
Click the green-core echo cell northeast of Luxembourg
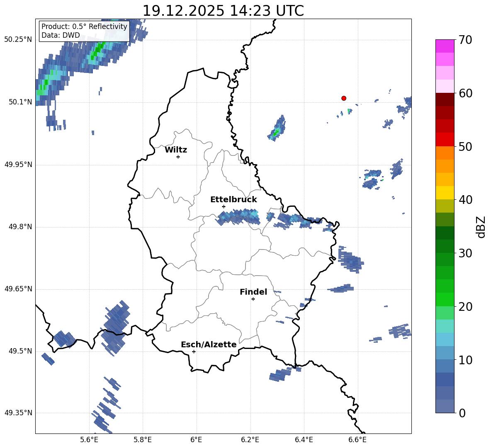(x=277, y=128)
